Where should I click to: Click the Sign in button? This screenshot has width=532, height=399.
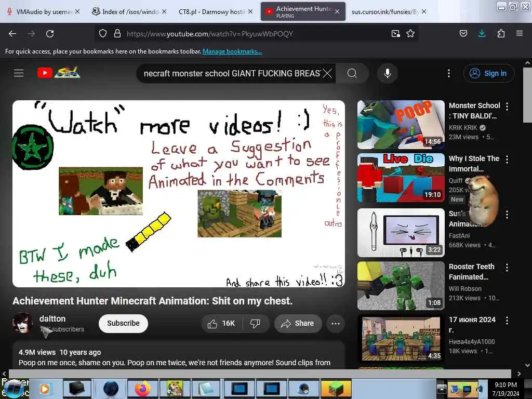489,73
